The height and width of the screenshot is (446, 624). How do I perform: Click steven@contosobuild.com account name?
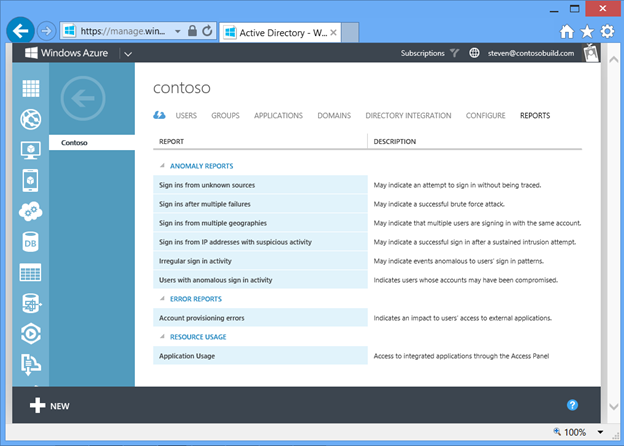(531, 53)
